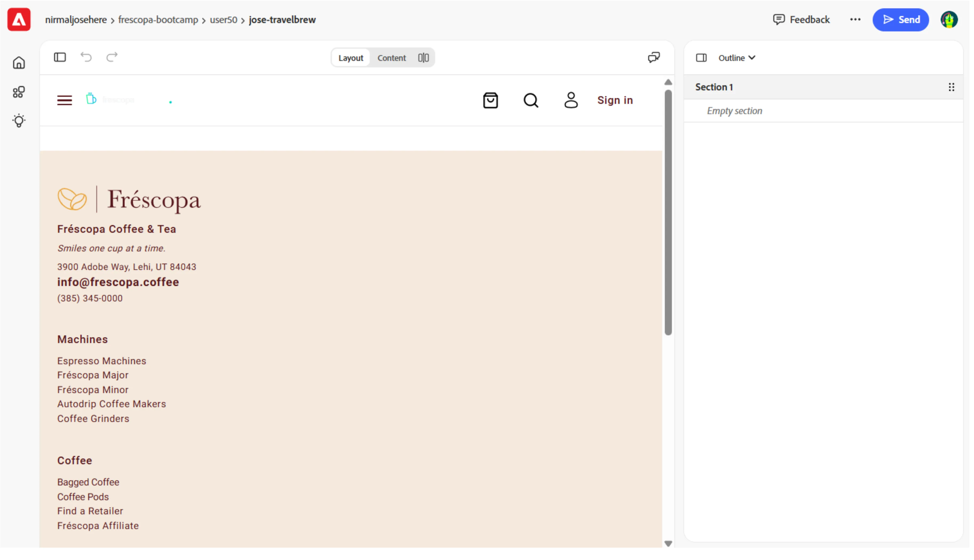Click the undo arrow icon
This screenshot has height=560, width=974.
click(x=86, y=57)
